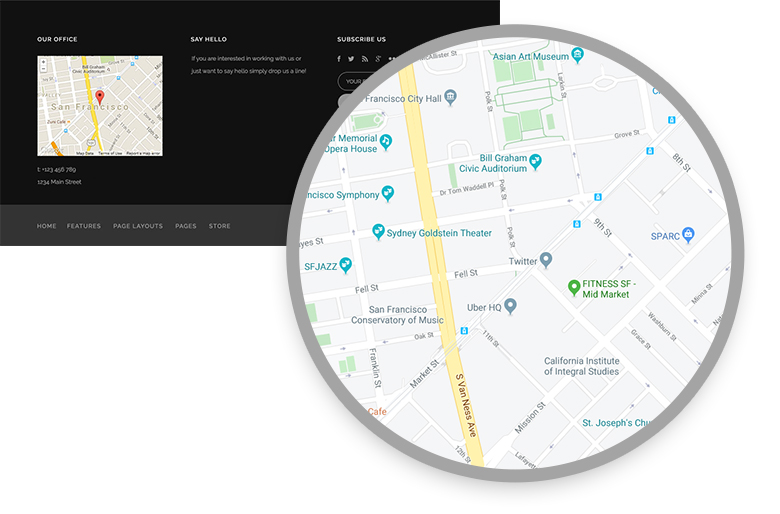
Task: Click the transit stop icon beside Oak St
Action: 464,330
